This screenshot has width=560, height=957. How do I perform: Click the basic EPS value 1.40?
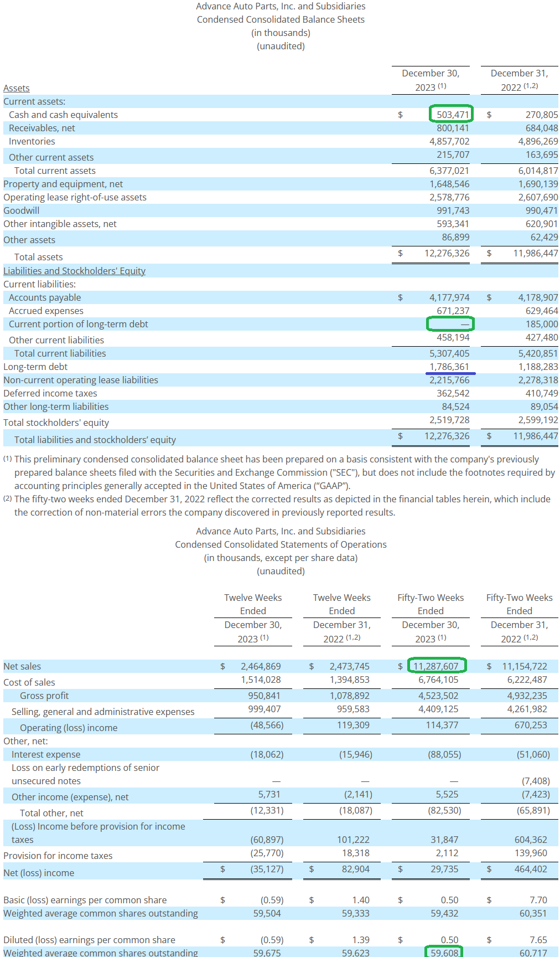click(x=361, y=900)
